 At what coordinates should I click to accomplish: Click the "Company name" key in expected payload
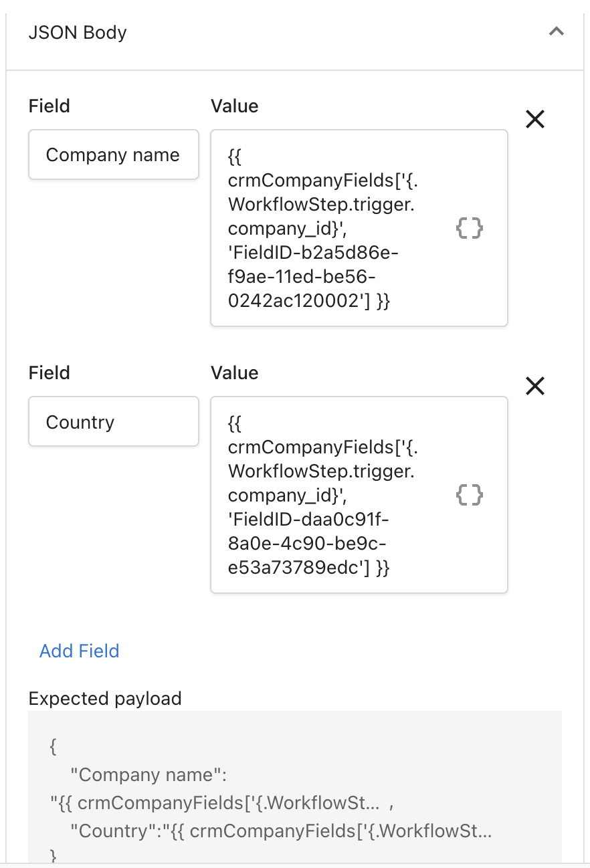click(x=149, y=775)
